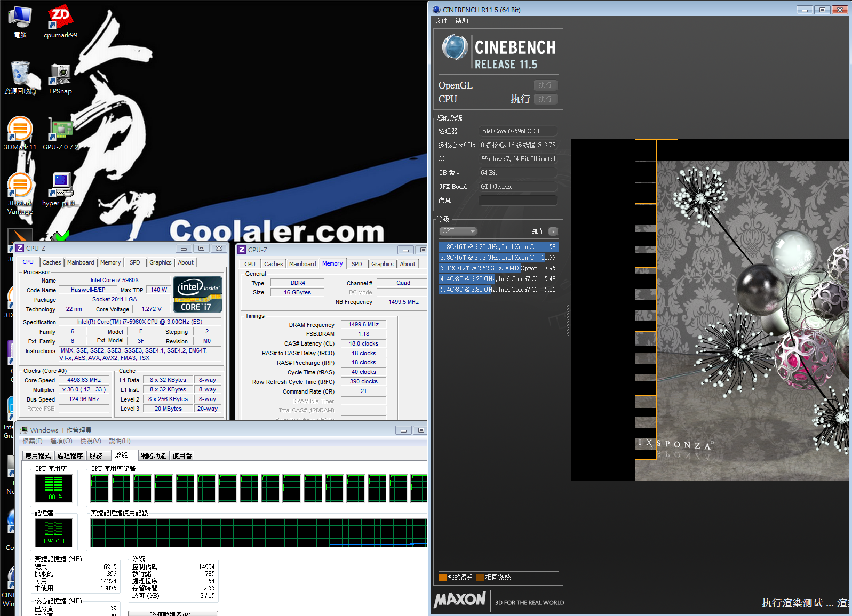Click the CPU usage 100% meter
The width and height of the screenshot is (852, 616).
pyautogui.click(x=53, y=488)
